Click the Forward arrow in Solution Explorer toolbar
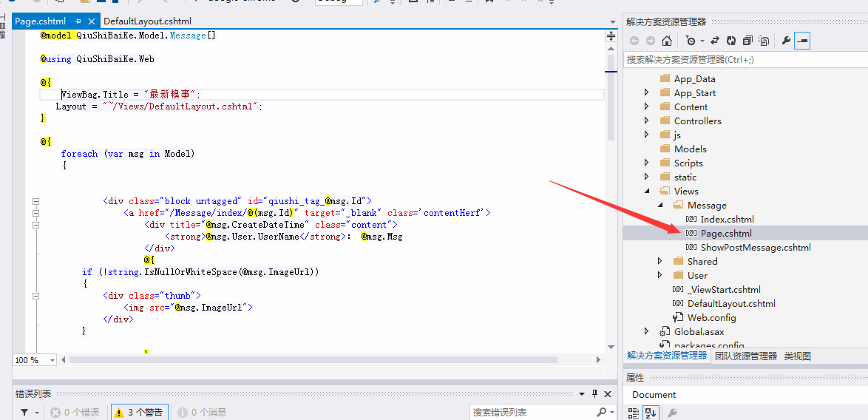The width and height of the screenshot is (868, 420). [x=651, y=41]
